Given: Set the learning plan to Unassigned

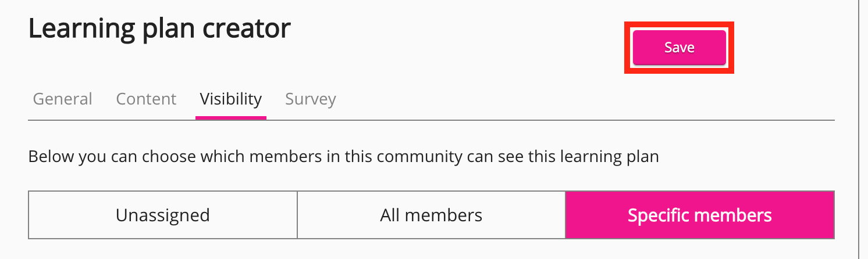Looking at the screenshot, I should pyautogui.click(x=162, y=215).
